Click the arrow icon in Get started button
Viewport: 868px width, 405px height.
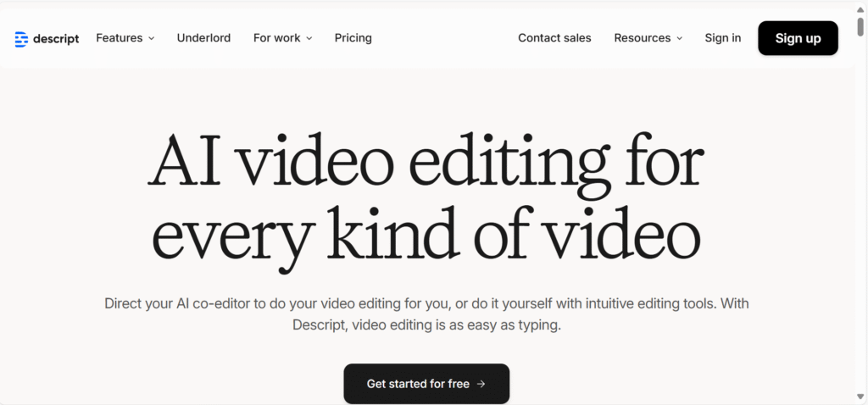(x=481, y=384)
